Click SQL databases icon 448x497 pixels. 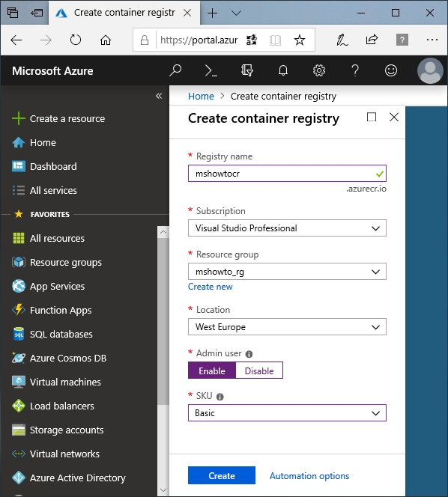click(x=19, y=334)
